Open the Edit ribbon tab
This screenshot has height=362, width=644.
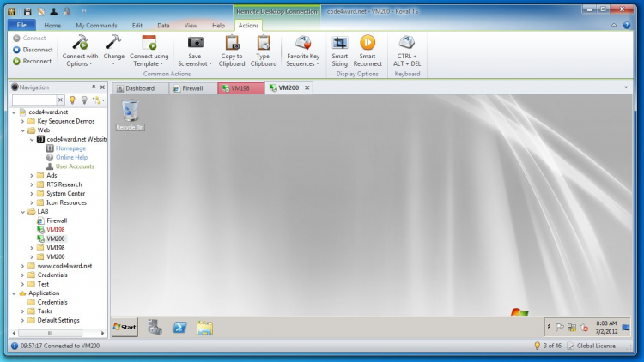[x=137, y=26]
